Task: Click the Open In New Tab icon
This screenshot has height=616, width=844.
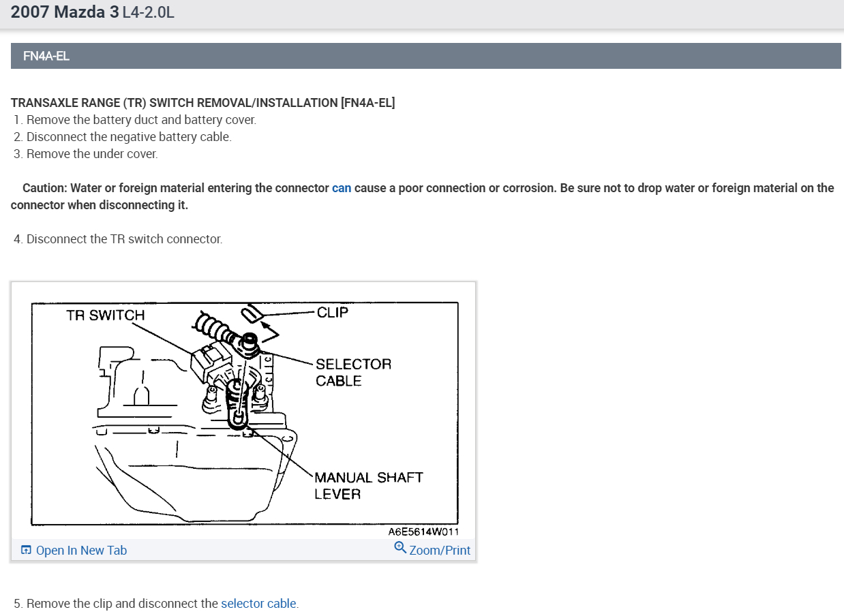Action: tap(26, 550)
